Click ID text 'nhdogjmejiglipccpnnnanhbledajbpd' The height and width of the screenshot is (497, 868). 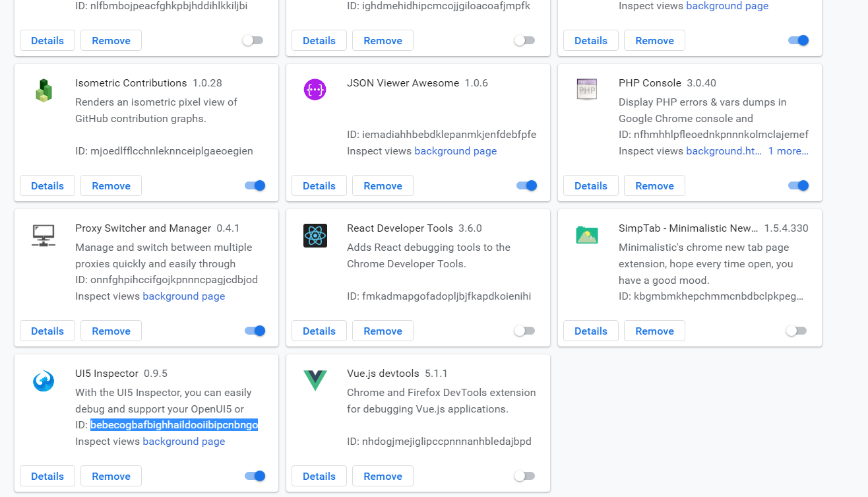(x=447, y=442)
